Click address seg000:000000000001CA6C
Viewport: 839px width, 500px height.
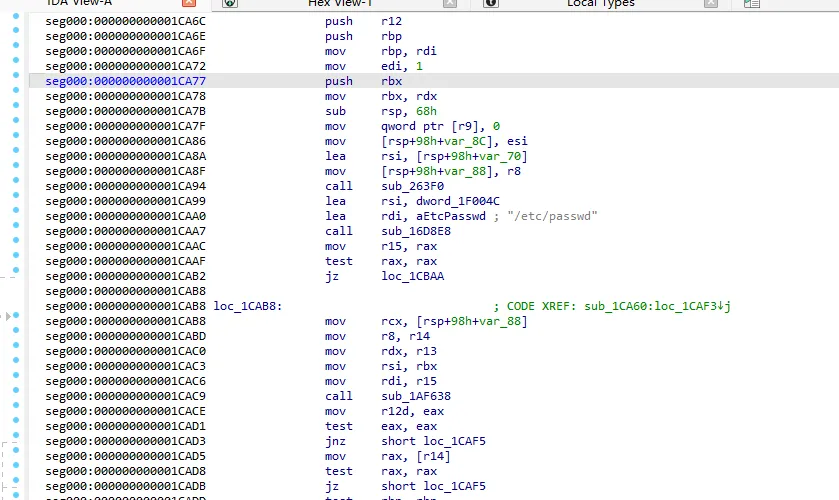coord(126,21)
